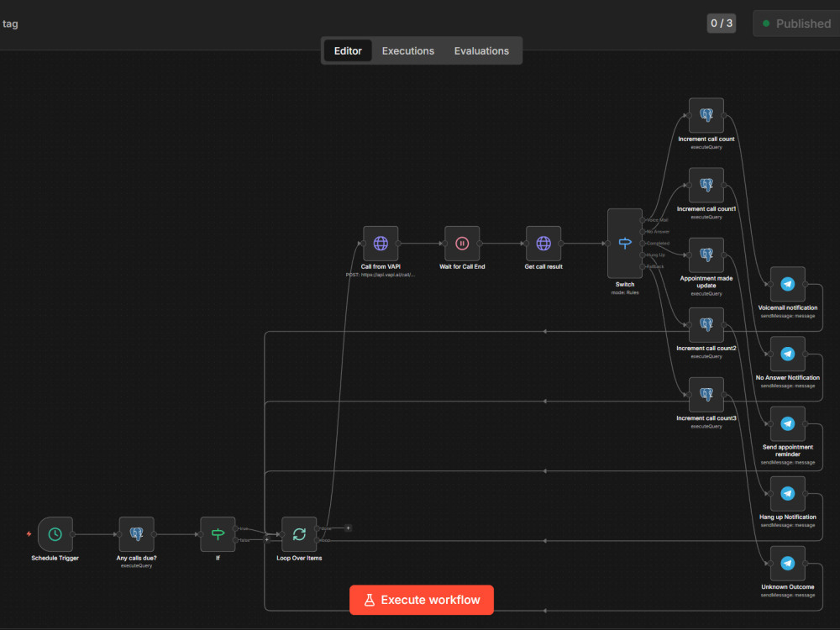The image size is (840, 630).
Task: Open Appointment made update node
Action: (x=706, y=255)
